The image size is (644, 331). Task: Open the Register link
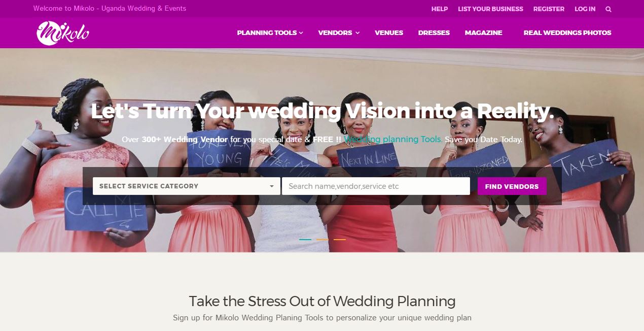(549, 9)
